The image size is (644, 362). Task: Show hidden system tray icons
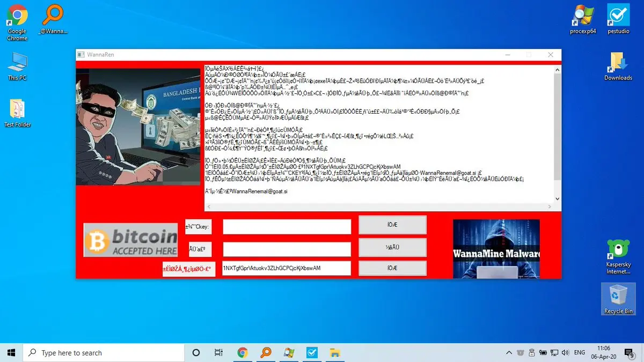click(509, 352)
